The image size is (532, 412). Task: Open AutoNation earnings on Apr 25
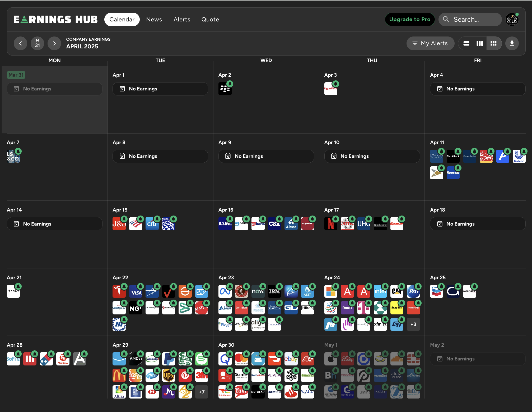coord(470,291)
